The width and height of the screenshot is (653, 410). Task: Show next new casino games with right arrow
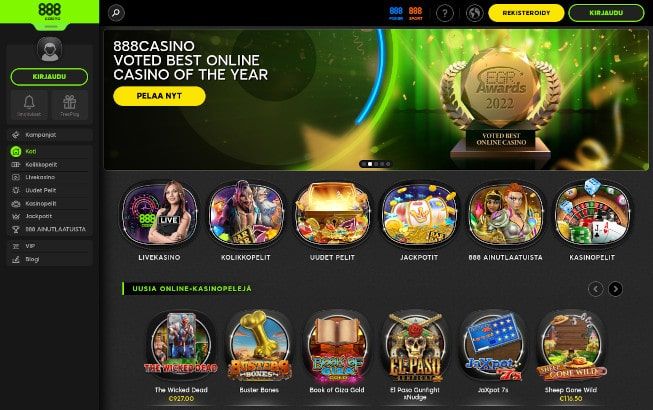[616, 288]
